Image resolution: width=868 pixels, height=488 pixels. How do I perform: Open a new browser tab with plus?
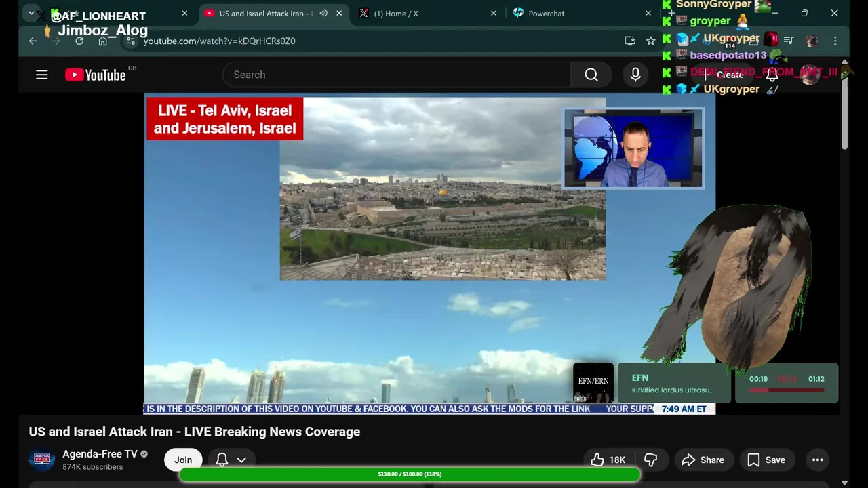click(x=671, y=13)
